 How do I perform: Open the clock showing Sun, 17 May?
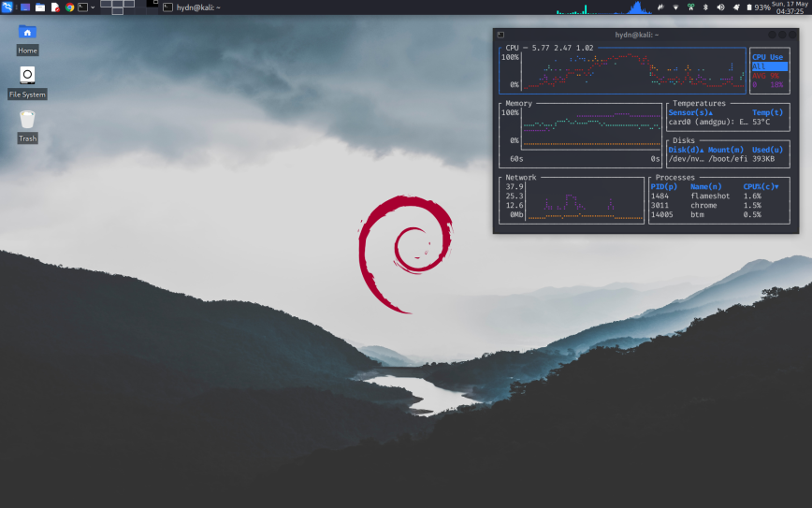(790, 7)
